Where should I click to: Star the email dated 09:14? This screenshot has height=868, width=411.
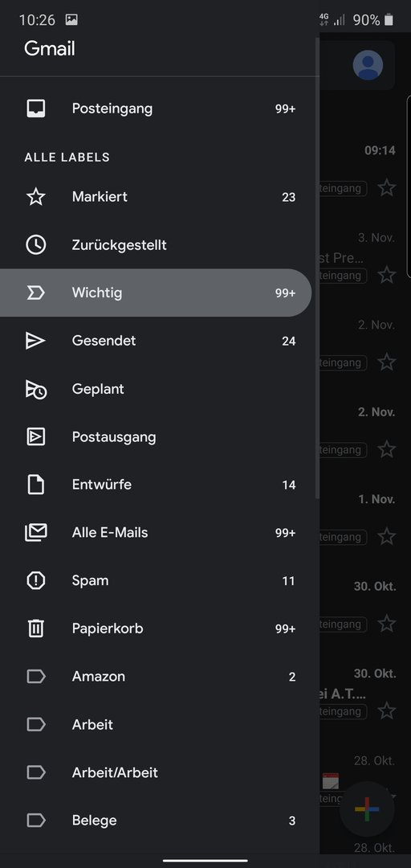pyautogui.click(x=387, y=187)
